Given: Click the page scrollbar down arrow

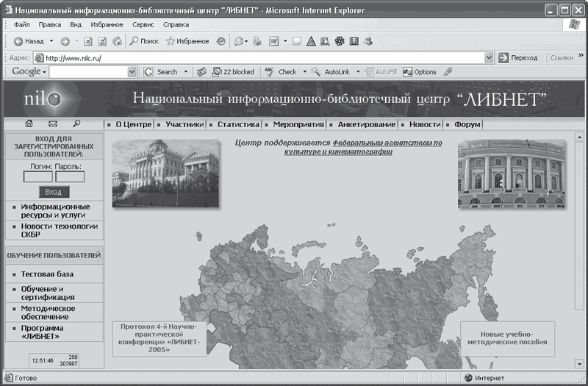Looking at the screenshot, I should point(579,364).
